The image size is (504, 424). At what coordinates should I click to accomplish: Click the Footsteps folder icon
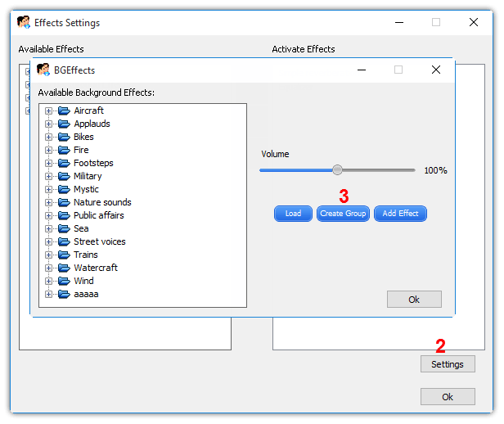[64, 164]
